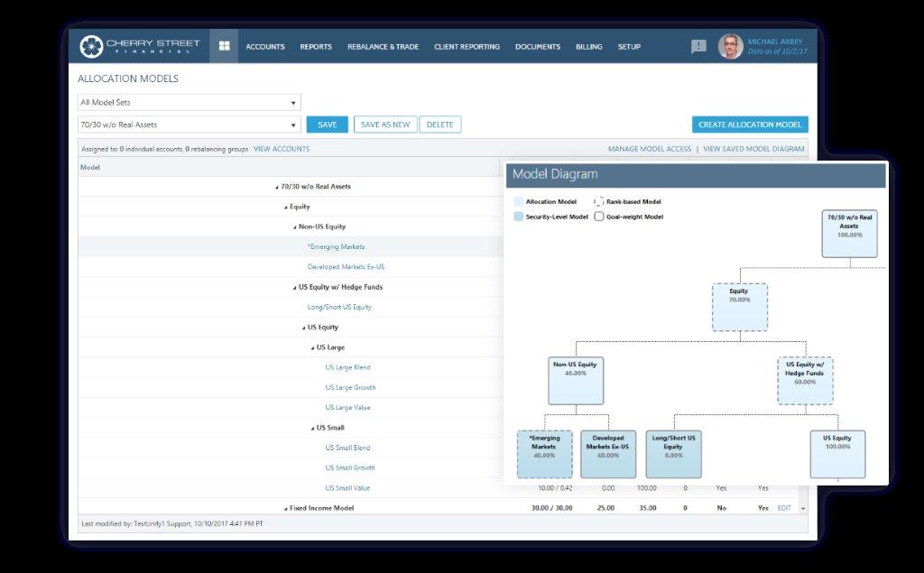Open the Manage Model Access link
The width and height of the screenshot is (924, 573).
650,149
